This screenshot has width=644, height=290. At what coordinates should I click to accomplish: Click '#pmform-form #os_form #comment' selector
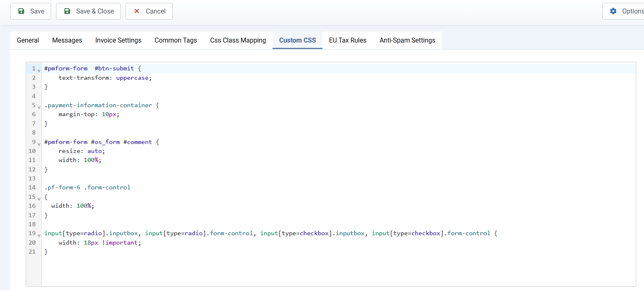tap(98, 142)
